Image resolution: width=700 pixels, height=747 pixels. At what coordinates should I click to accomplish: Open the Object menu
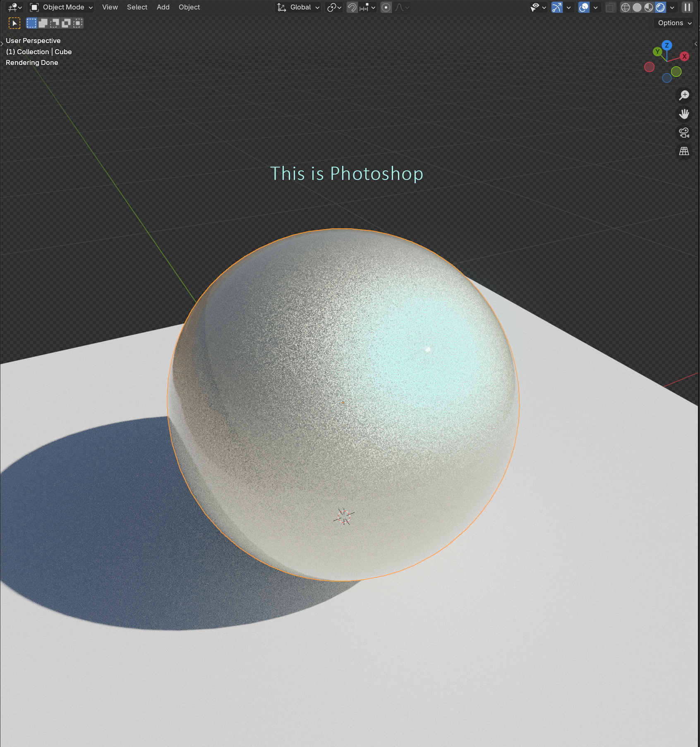click(x=189, y=7)
